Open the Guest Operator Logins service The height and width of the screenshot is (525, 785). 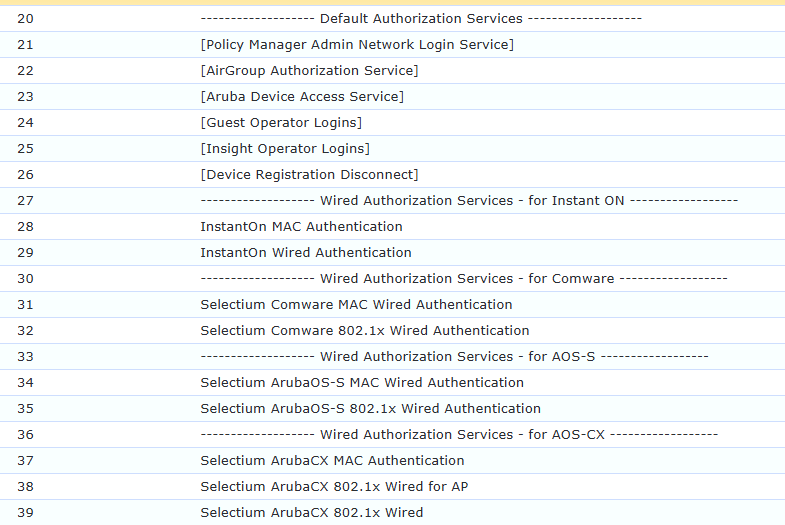click(281, 123)
